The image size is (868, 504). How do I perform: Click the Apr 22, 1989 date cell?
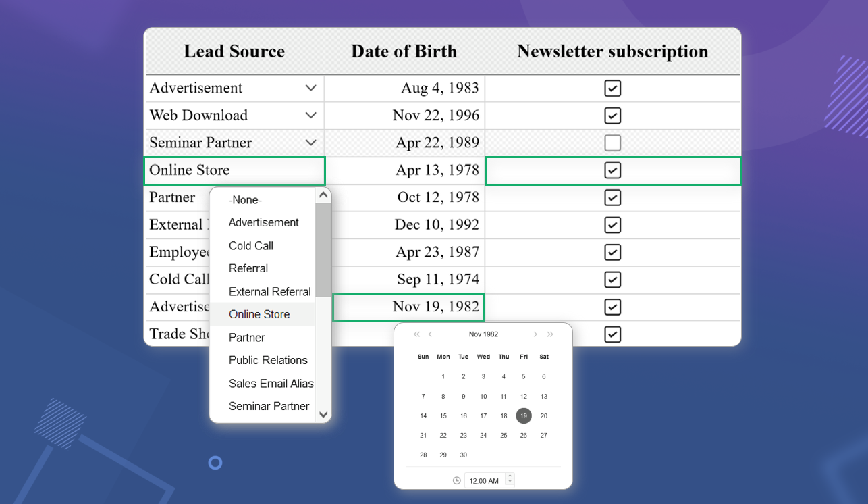coord(404,143)
